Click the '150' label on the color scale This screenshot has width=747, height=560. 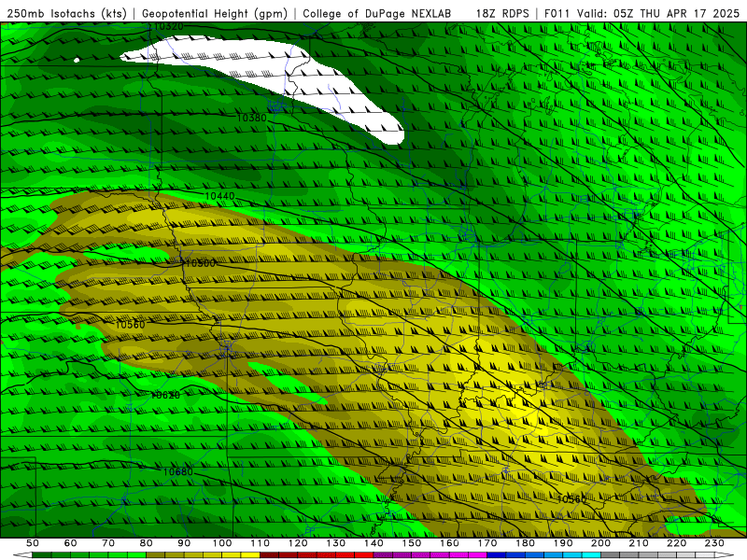point(412,543)
